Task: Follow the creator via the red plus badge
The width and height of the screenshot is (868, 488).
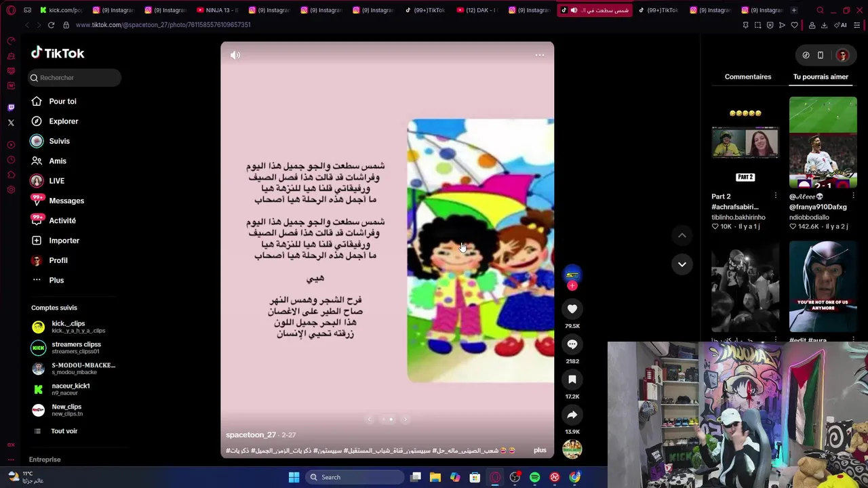Action: pyautogui.click(x=572, y=286)
